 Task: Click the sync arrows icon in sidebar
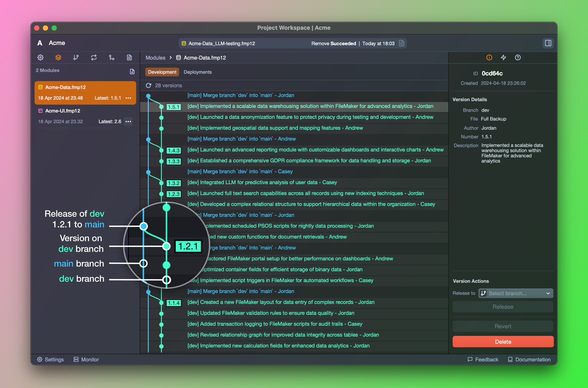pyautogui.click(x=94, y=58)
